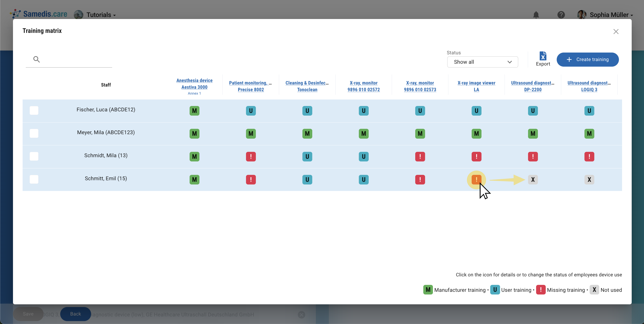Open the X-ray image viewer LA link
Screen dimensions: 644x324
click(x=476, y=86)
